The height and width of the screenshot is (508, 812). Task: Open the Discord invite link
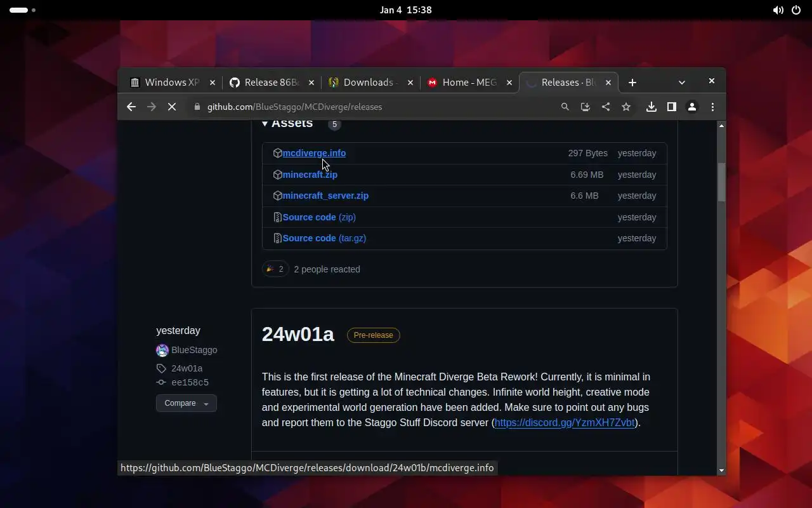[x=565, y=423]
